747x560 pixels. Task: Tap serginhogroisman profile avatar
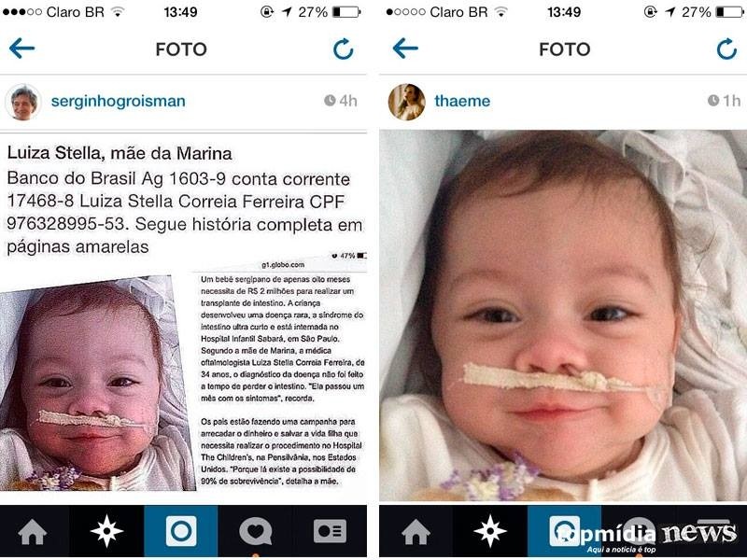[x=22, y=102]
